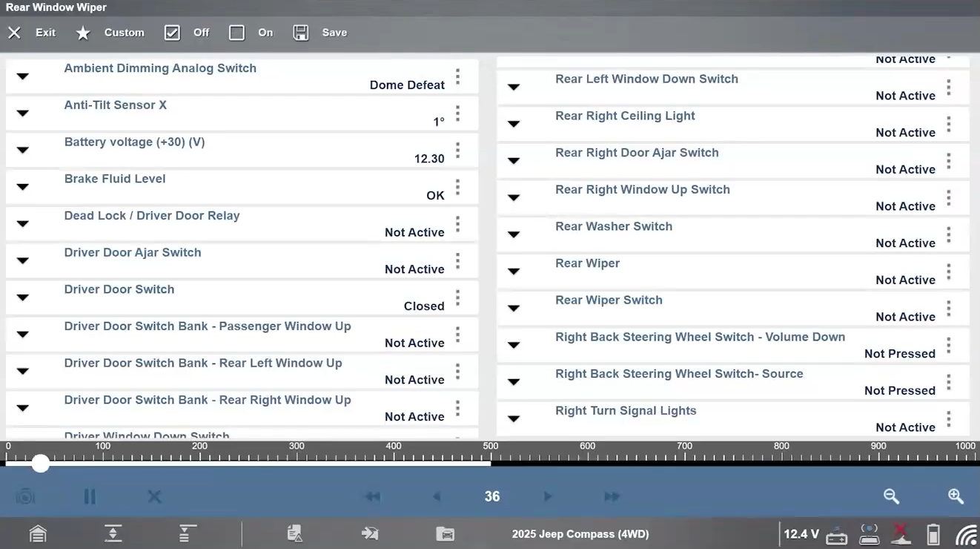980x549 pixels.
Task: Click the home icon in bottom bar
Action: [x=38, y=533]
